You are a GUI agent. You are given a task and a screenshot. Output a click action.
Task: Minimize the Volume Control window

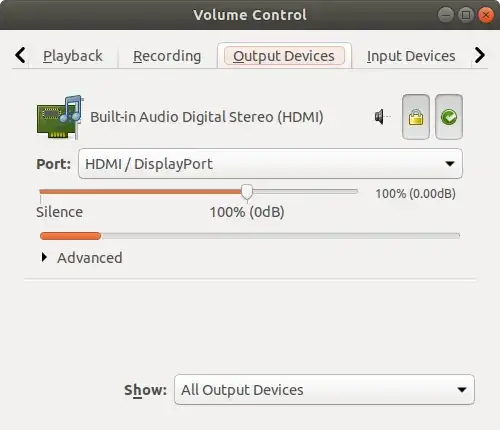click(x=445, y=15)
